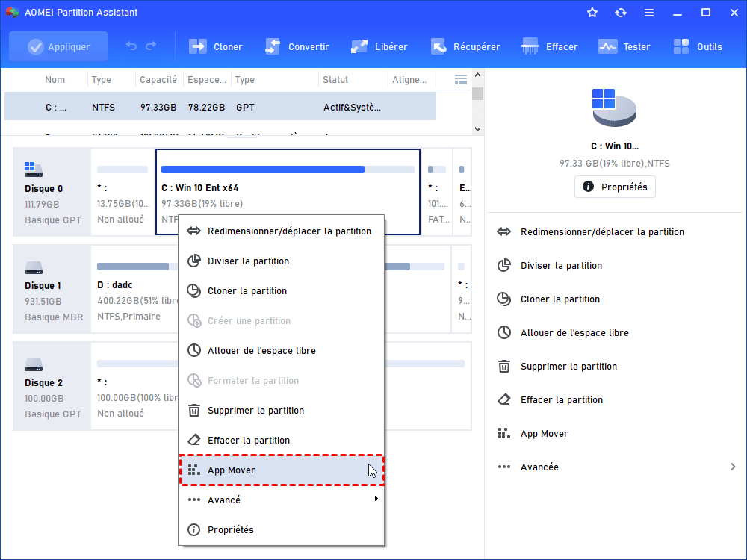Click Supprimer la partition in right panel

568,366
